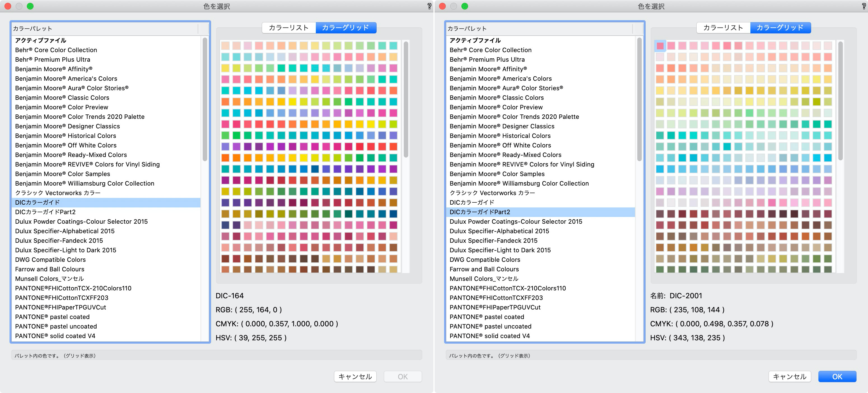
Task: Select クラシック Vectorworks カラー in right list
Action: [x=492, y=193]
